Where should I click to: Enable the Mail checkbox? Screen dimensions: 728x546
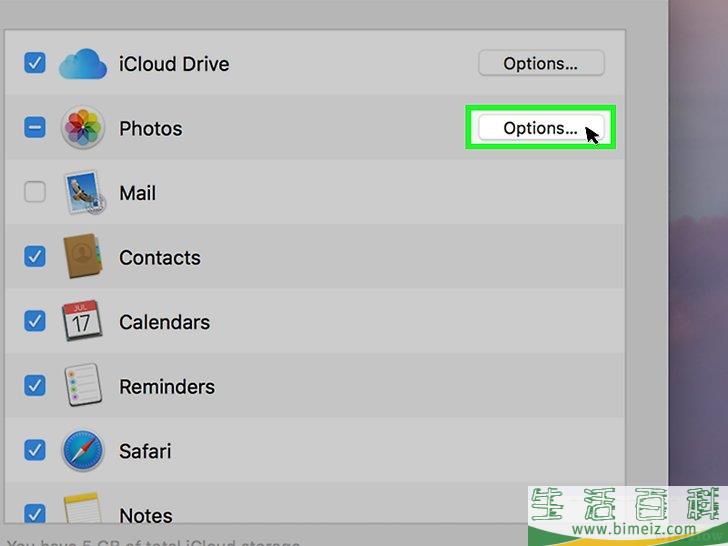coord(35,192)
